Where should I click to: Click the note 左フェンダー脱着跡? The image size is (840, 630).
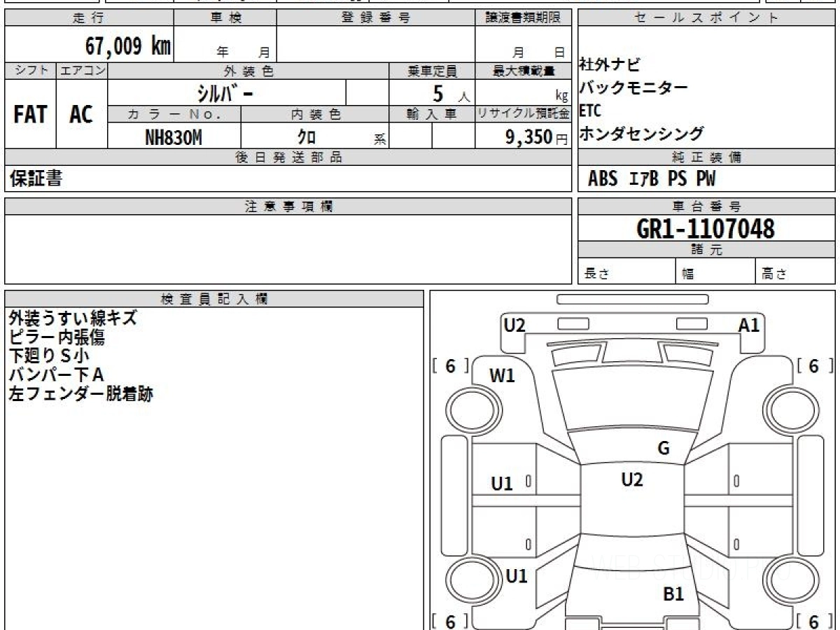[x=80, y=394]
